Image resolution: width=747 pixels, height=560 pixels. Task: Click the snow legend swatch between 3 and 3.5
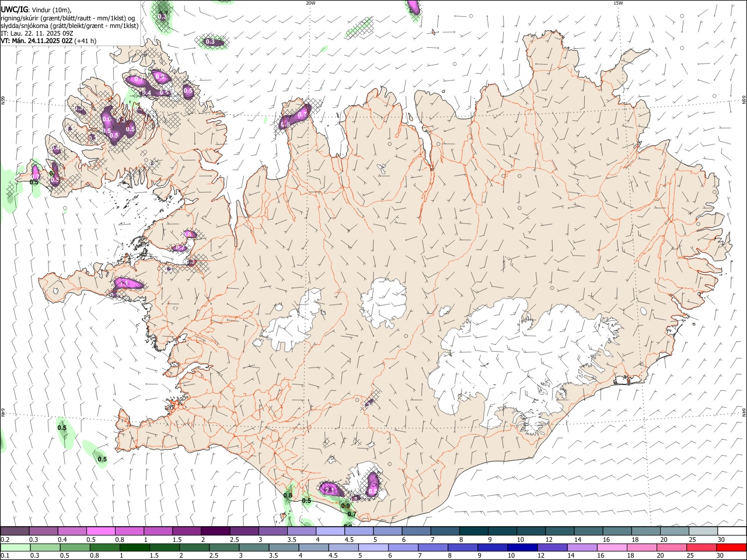pyautogui.click(x=273, y=531)
